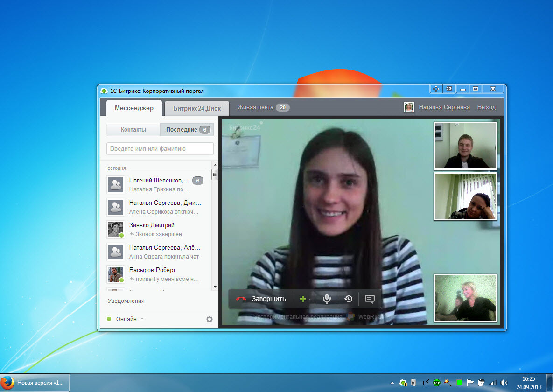Open Басыров Роберт conversation

[x=157, y=274]
